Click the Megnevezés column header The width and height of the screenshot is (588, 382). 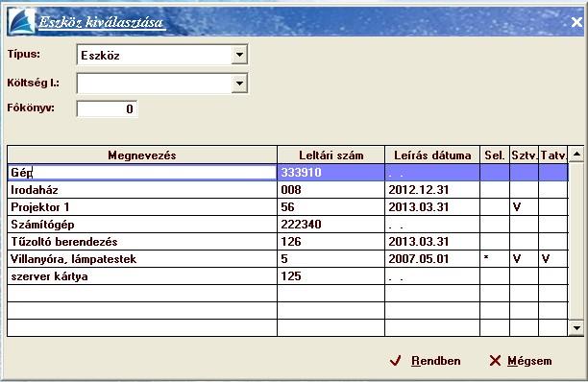(142, 155)
